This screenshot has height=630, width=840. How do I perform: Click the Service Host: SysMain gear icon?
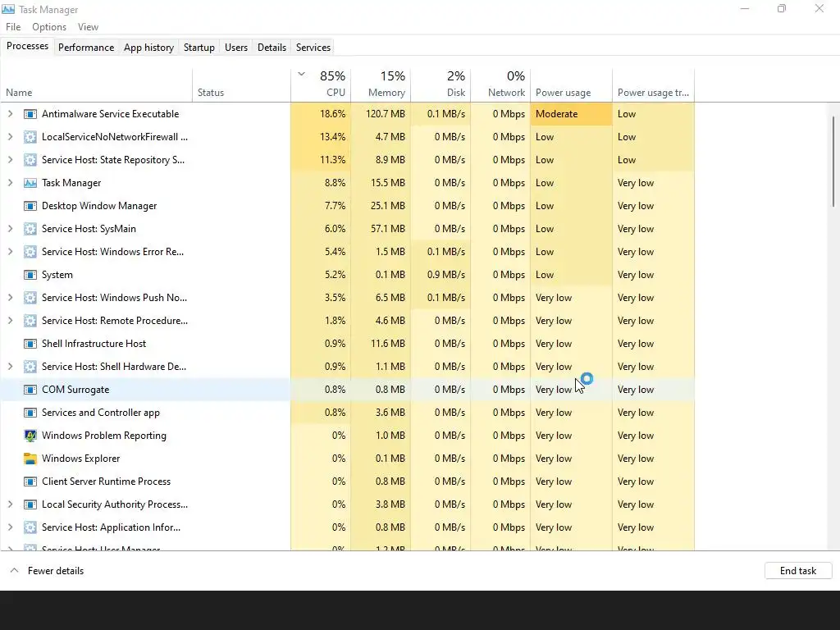point(30,230)
